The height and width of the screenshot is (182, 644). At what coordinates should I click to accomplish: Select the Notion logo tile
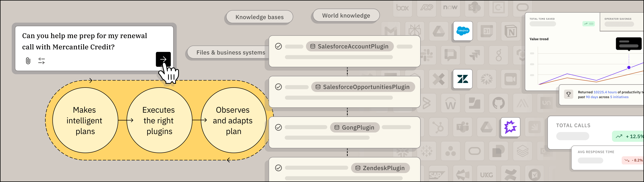pyautogui.click(x=511, y=31)
